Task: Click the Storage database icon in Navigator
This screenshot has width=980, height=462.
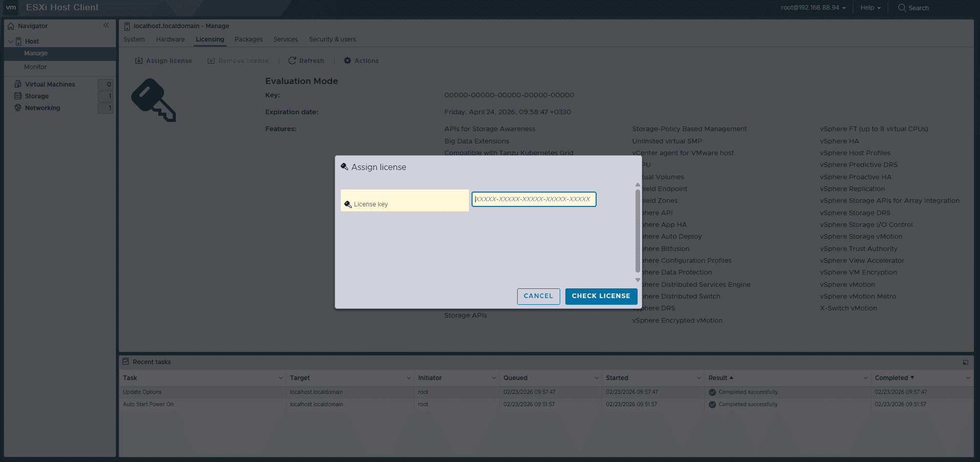Action: [18, 96]
